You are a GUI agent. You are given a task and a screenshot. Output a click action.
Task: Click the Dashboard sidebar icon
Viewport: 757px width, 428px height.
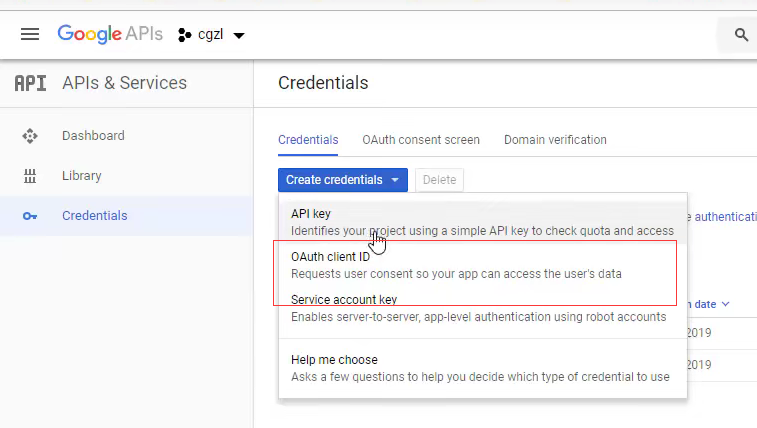pos(30,136)
